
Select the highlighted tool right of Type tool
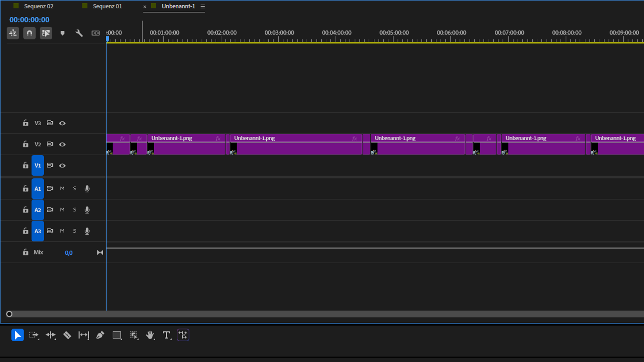pyautogui.click(x=183, y=335)
